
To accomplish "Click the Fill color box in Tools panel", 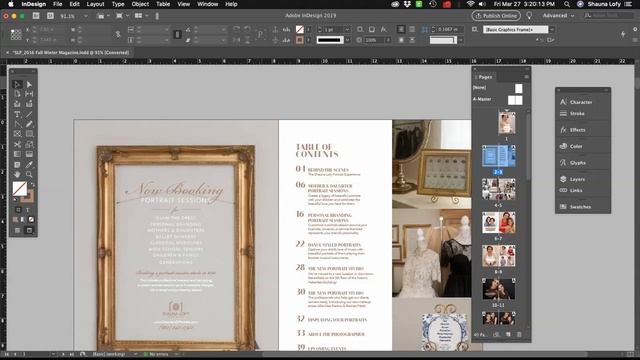I will [20, 189].
